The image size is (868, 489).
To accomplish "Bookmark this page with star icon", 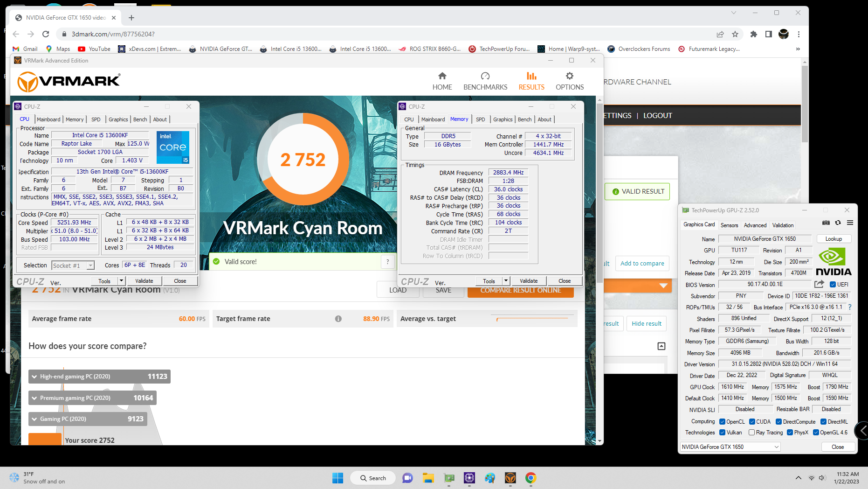I will click(x=735, y=34).
